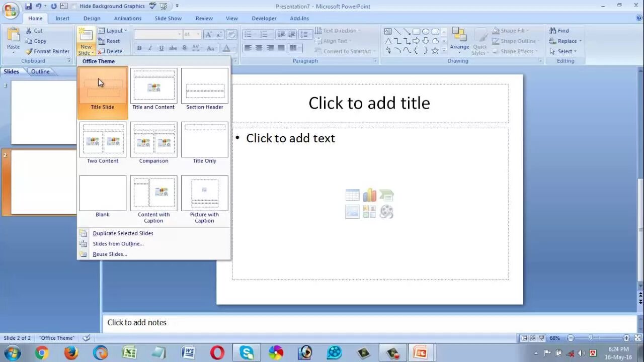The image size is (644, 362).
Task: Switch to Slide Sorter view icon
Action: pyautogui.click(x=533, y=338)
